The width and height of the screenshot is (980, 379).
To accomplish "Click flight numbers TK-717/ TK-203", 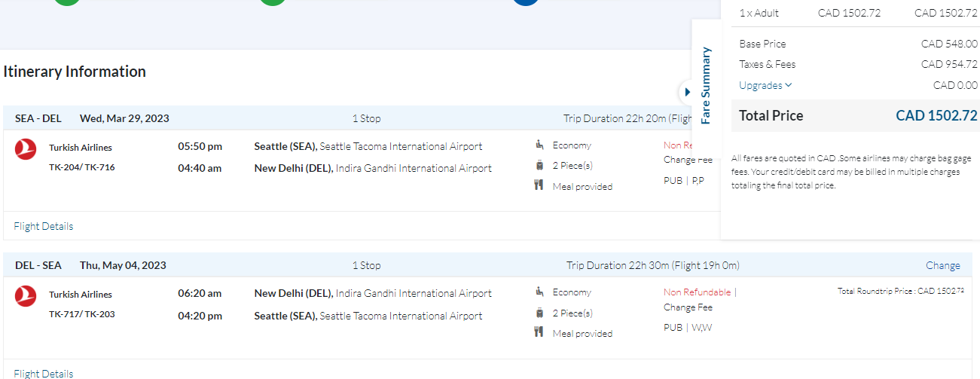I will tap(82, 314).
